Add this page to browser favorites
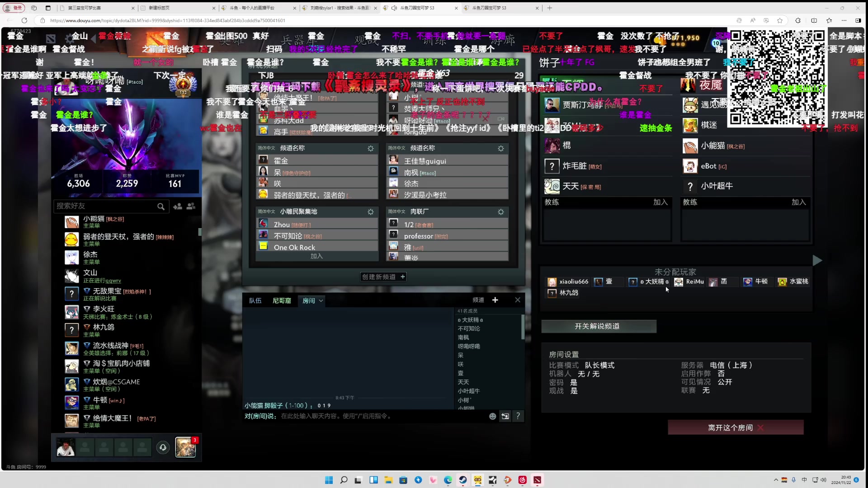Image resolution: width=868 pixels, height=488 pixels. point(780,20)
